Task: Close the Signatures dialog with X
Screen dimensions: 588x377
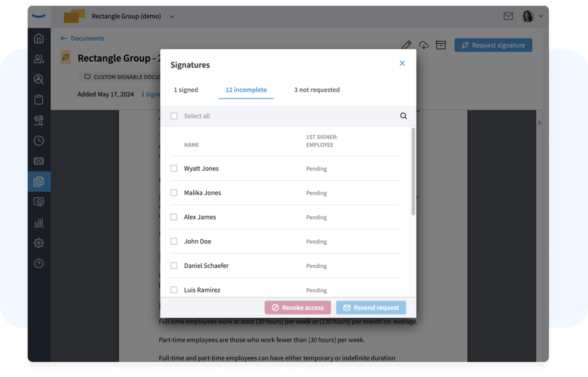Action: (x=402, y=63)
